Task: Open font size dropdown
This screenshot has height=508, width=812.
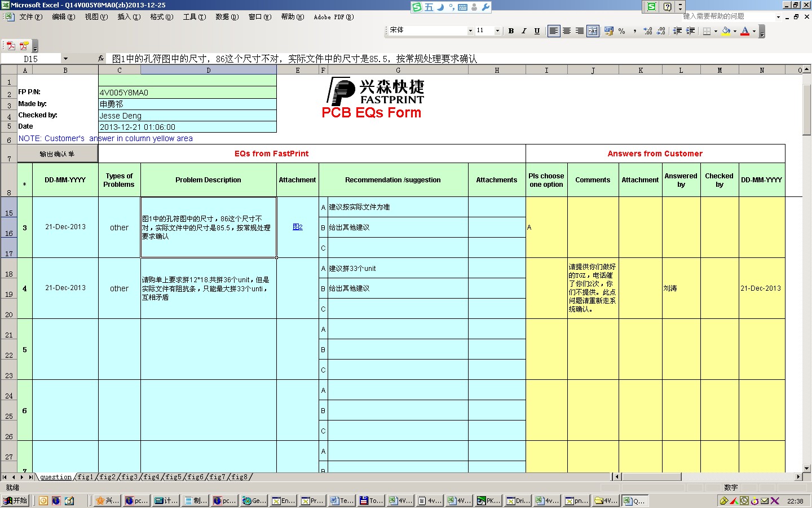Action: click(x=497, y=31)
